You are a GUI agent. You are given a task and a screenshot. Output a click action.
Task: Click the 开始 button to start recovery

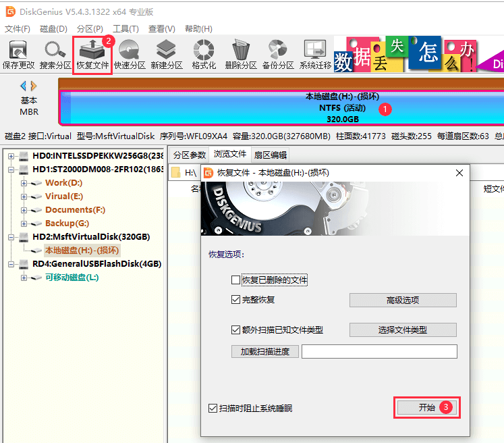(427, 408)
